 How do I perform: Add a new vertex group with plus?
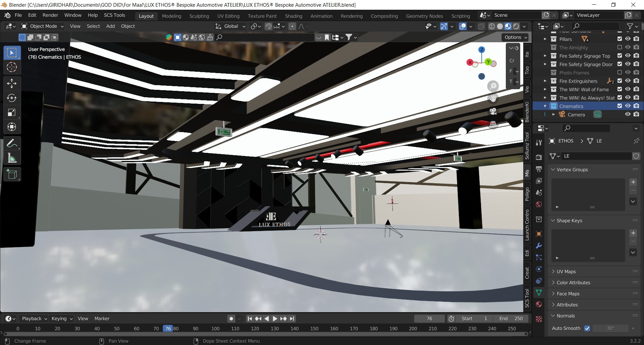pos(633,182)
